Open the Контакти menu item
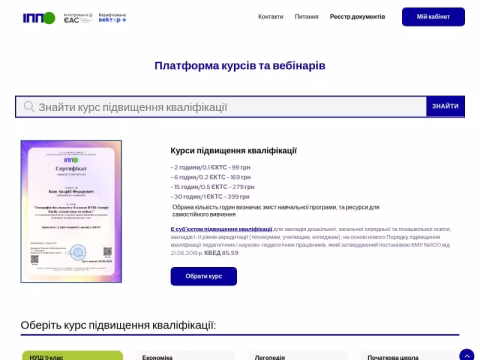Viewport: 480px width, 360px height. coord(271,17)
